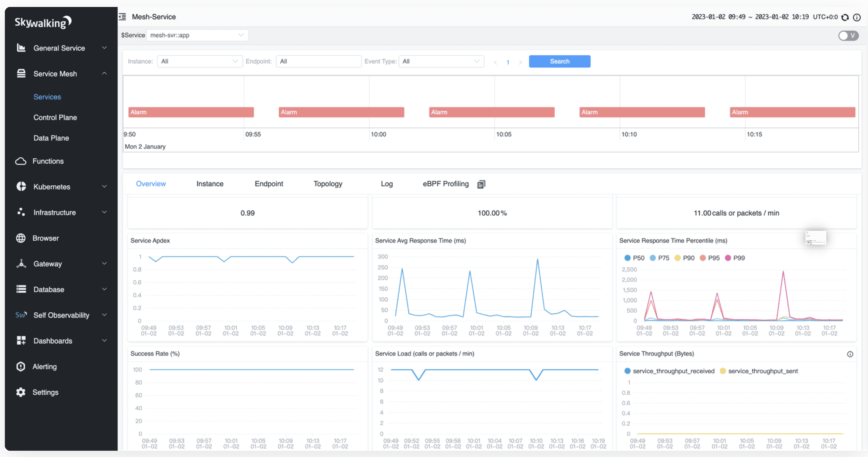Switch to the Topology tab
The image size is (868, 457).
click(328, 184)
